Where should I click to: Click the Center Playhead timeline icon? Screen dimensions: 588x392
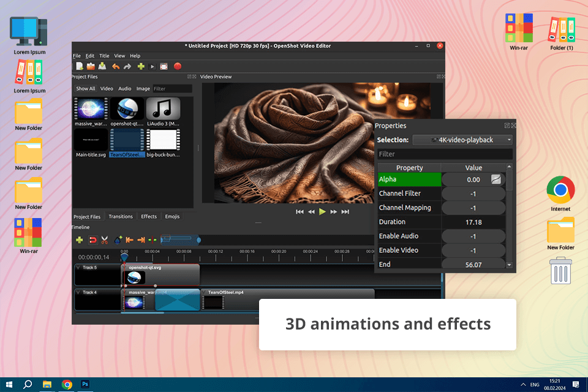(153, 239)
